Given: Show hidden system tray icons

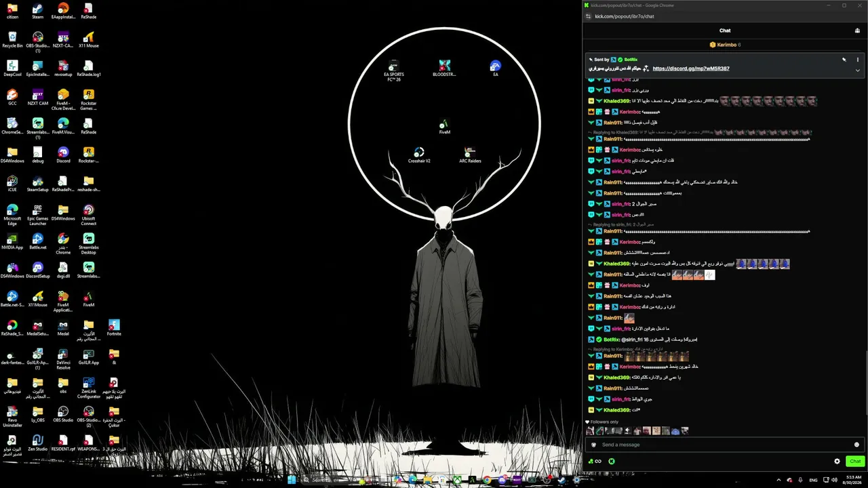Looking at the screenshot, I should (x=778, y=480).
